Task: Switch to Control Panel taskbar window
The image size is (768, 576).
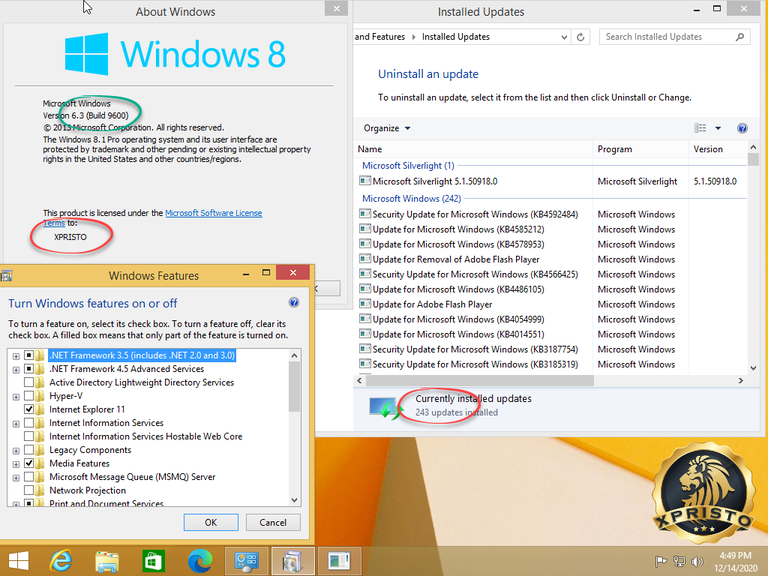Action: tap(246, 561)
